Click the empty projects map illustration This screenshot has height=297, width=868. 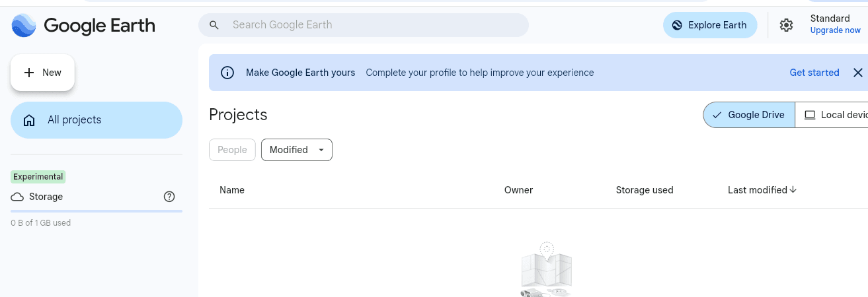[x=546, y=269]
